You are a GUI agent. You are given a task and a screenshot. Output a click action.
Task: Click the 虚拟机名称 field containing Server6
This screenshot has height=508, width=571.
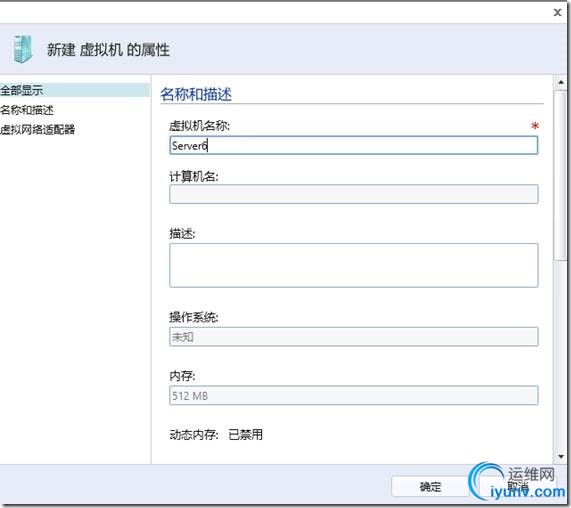[x=353, y=145]
